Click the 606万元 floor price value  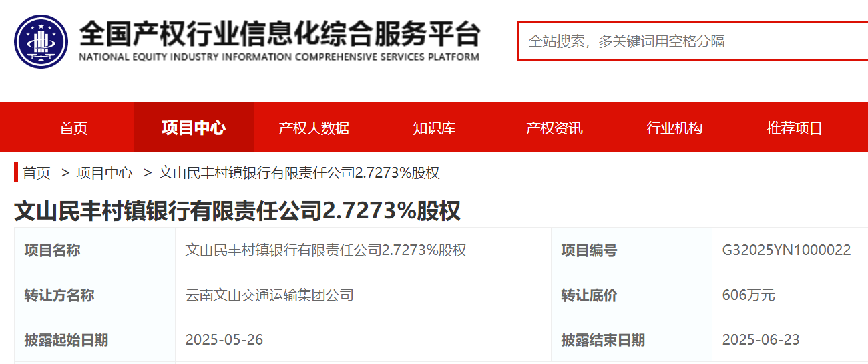(x=748, y=295)
